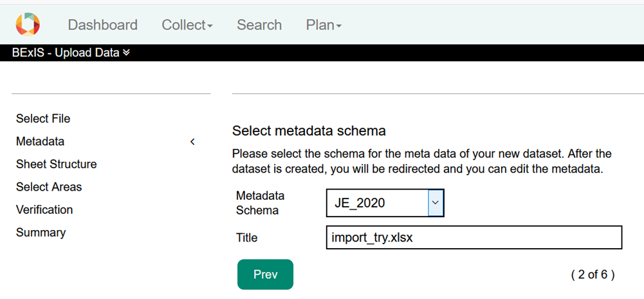Click the Select metadata schema heading
Screen dimensions: 644x299
pos(308,131)
